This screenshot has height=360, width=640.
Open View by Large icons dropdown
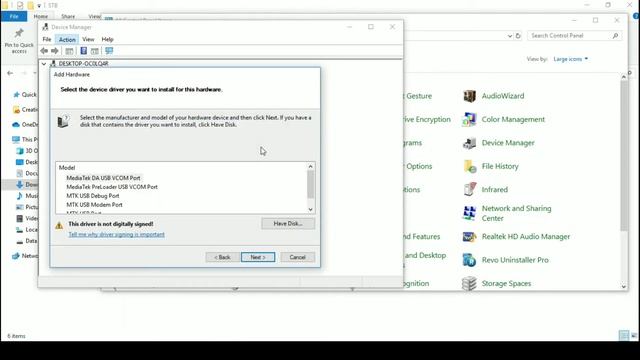tap(570, 59)
